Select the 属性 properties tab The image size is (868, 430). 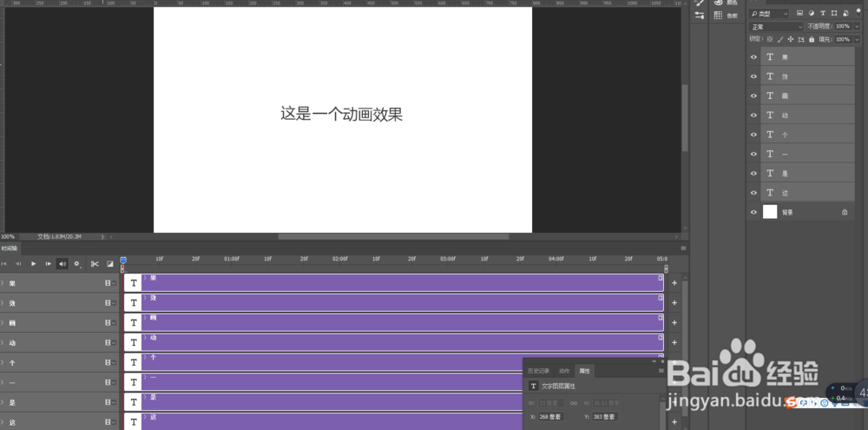pos(584,371)
